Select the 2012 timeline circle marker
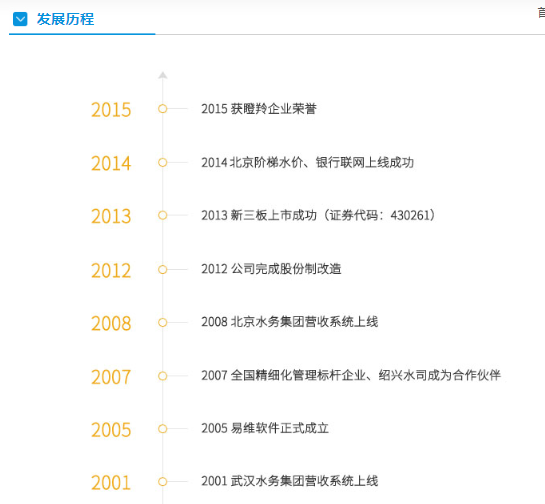 click(x=163, y=269)
